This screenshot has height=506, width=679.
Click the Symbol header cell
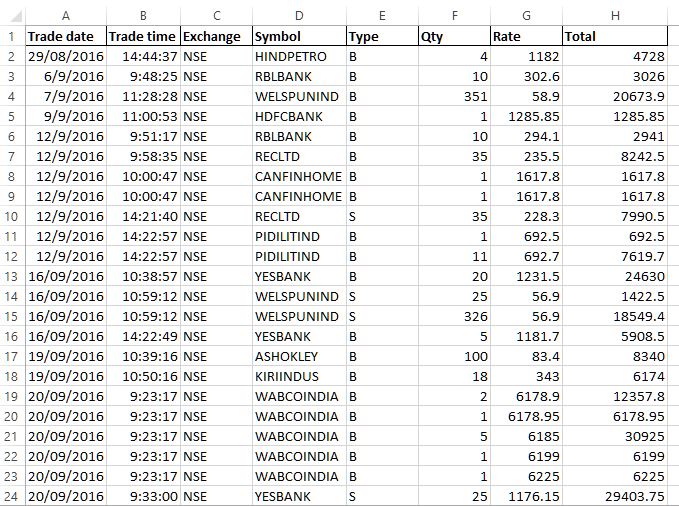(299, 36)
